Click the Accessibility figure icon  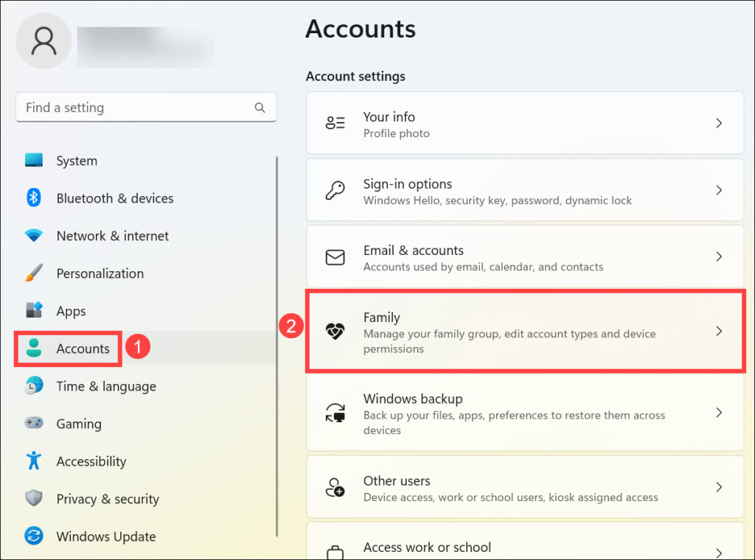(x=34, y=461)
